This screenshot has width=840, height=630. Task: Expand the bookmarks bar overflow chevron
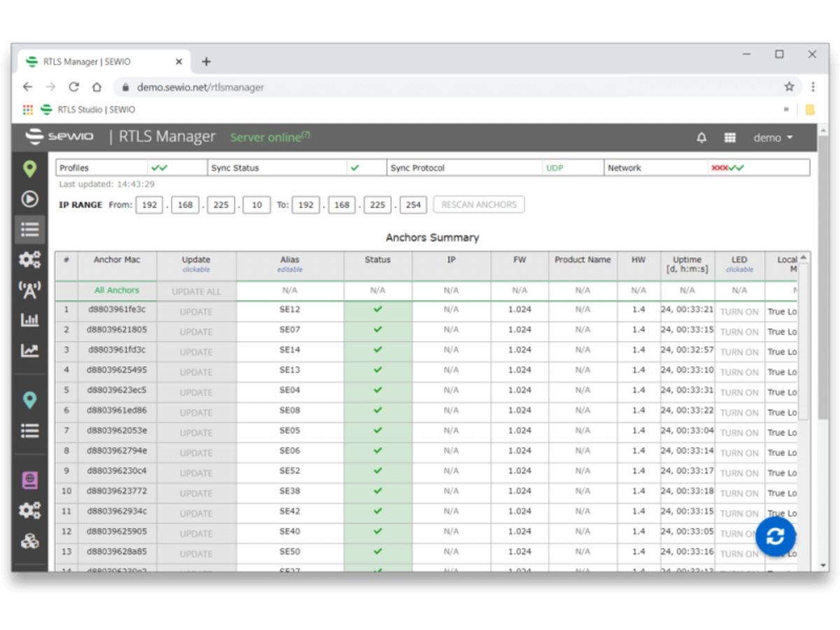tap(786, 110)
